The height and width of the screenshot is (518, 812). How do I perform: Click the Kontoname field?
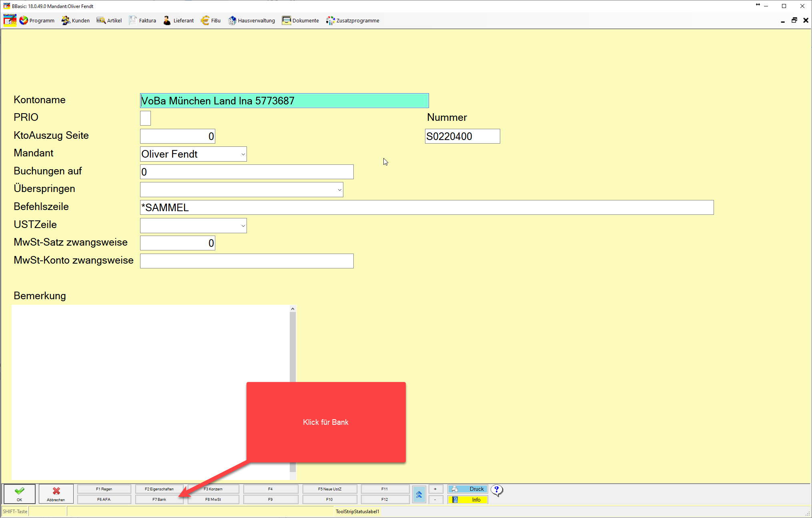pos(284,101)
